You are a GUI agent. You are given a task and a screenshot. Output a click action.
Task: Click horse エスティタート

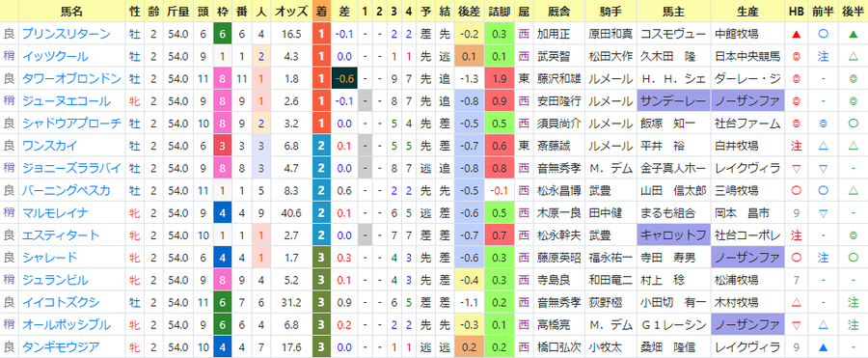[61, 235]
